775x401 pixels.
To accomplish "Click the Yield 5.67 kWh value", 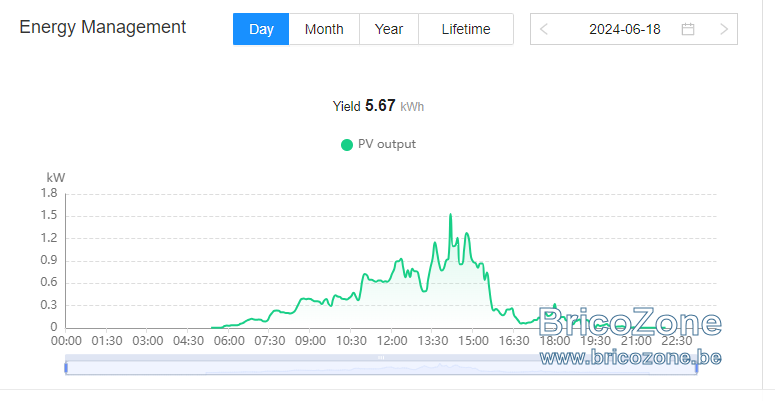I will [378, 106].
